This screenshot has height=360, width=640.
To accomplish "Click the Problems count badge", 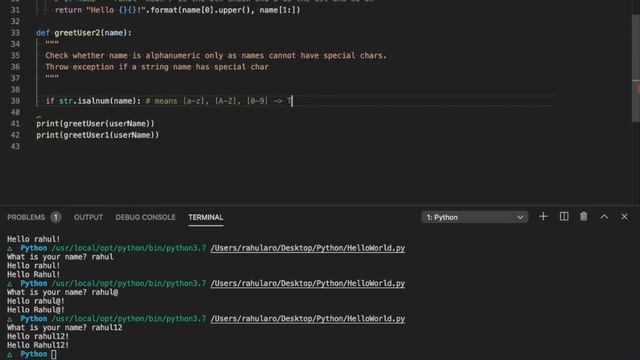I will click(56, 217).
